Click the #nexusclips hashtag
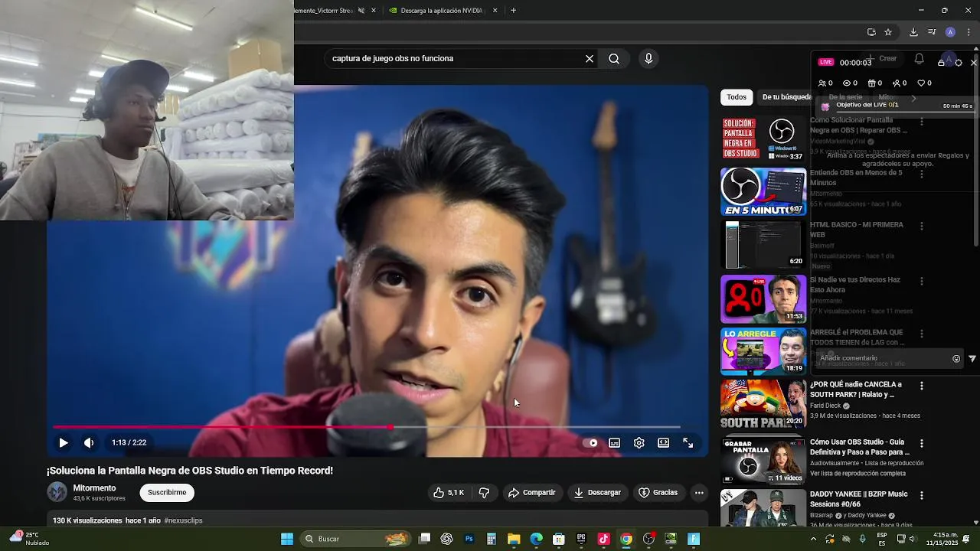The image size is (980, 551). (x=183, y=520)
